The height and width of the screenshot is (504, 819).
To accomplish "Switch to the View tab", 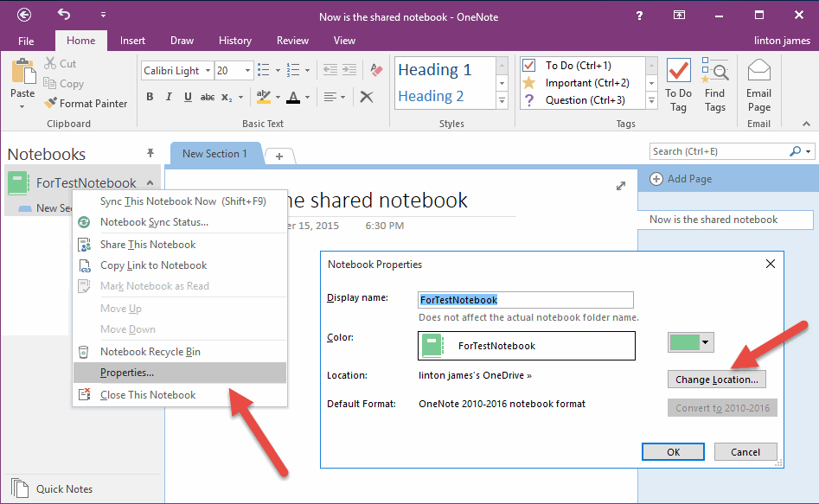I will point(344,41).
